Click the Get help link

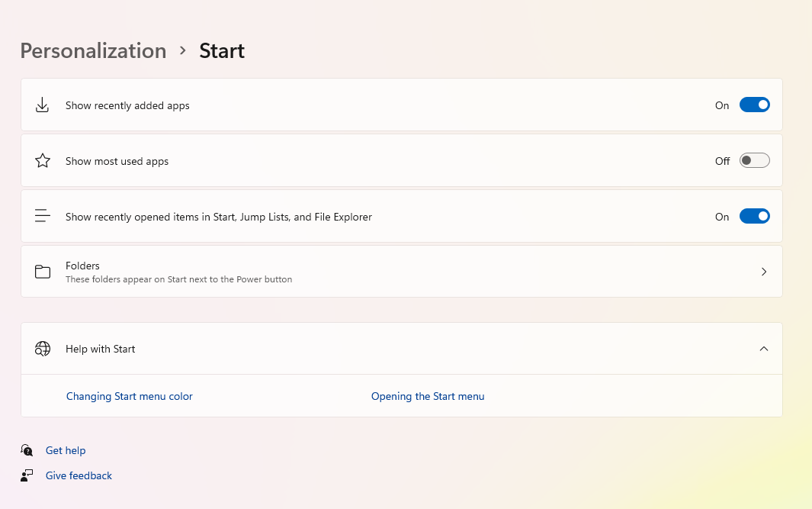(x=66, y=450)
